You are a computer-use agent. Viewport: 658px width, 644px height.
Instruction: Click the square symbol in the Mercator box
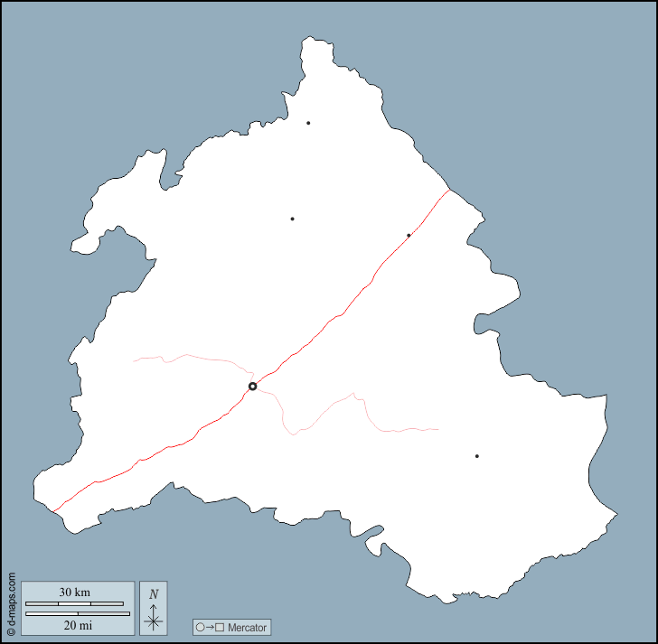pyautogui.click(x=220, y=627)
